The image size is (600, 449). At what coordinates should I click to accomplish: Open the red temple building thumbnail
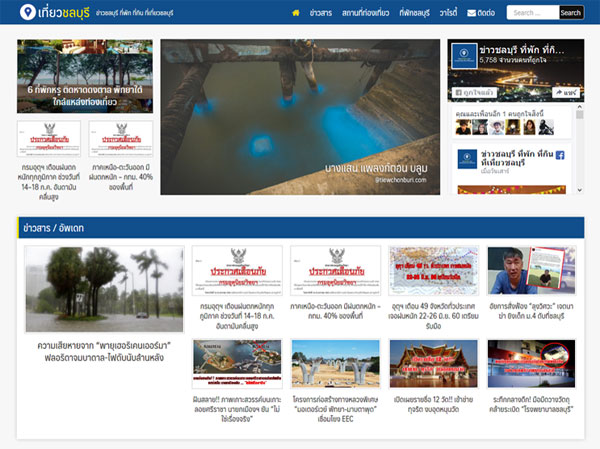click(434, 364)
